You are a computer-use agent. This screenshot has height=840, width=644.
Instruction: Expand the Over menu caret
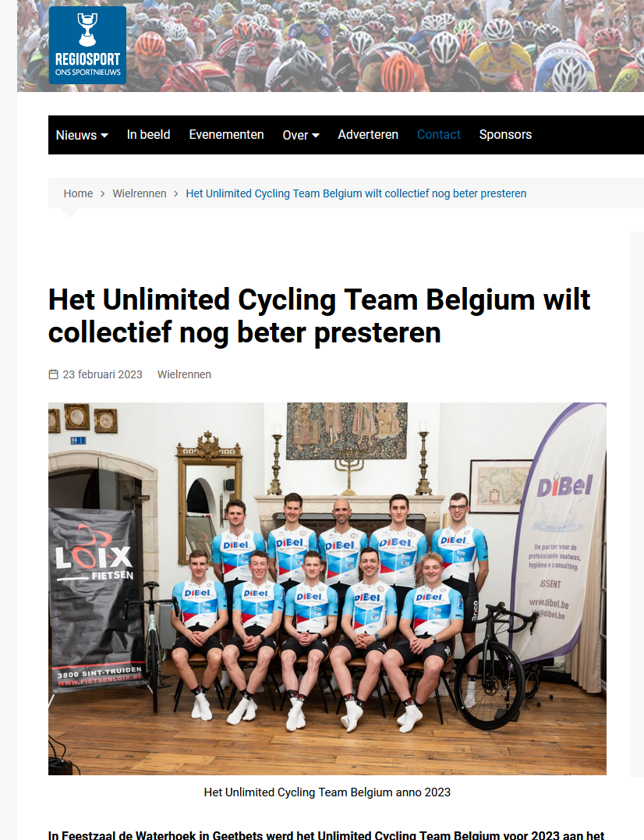pos(316,136)
